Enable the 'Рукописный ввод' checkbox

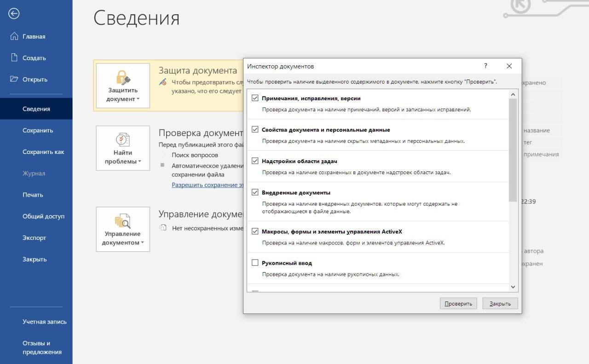pos(255,263)
